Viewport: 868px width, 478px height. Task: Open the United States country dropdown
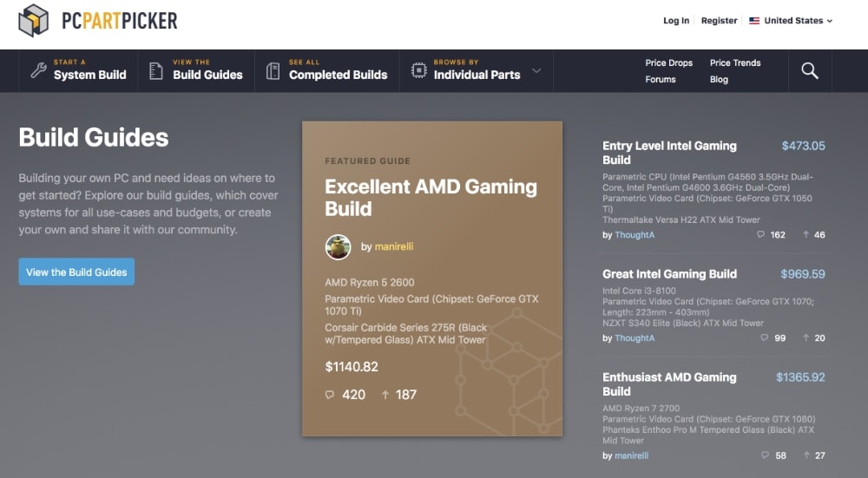click(x=791, y=21)
